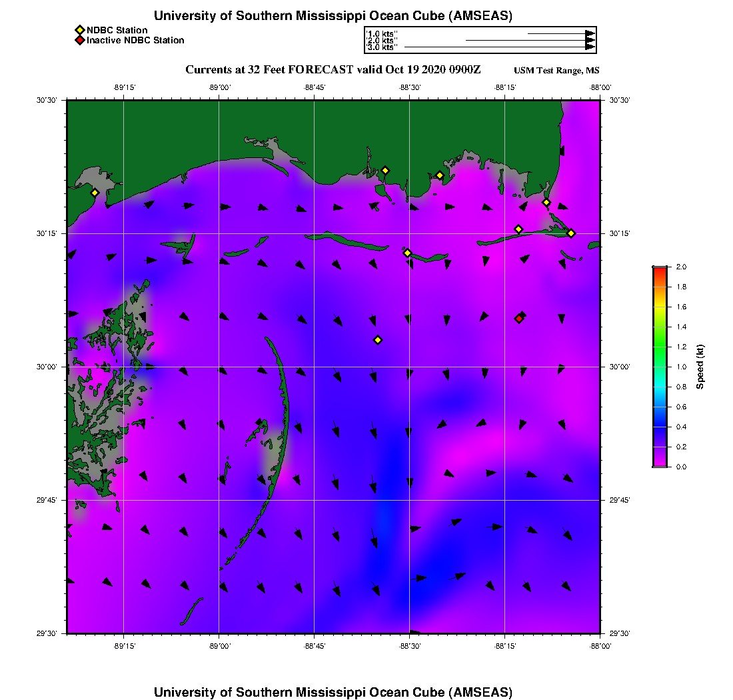The height and width of the screenshot is (700, 733).
Task: Pick the northernmost yellow station marker
Action: click(385, 170)
